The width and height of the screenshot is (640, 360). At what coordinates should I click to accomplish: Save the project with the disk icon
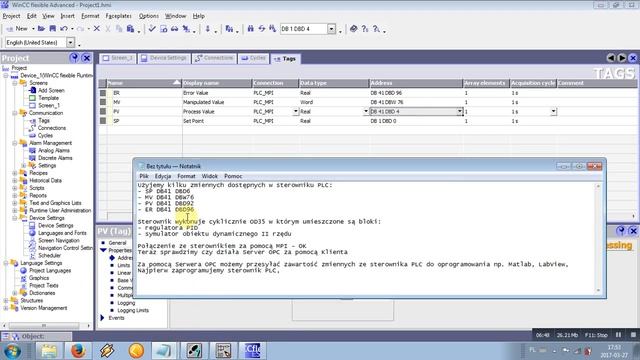(53, 29)
